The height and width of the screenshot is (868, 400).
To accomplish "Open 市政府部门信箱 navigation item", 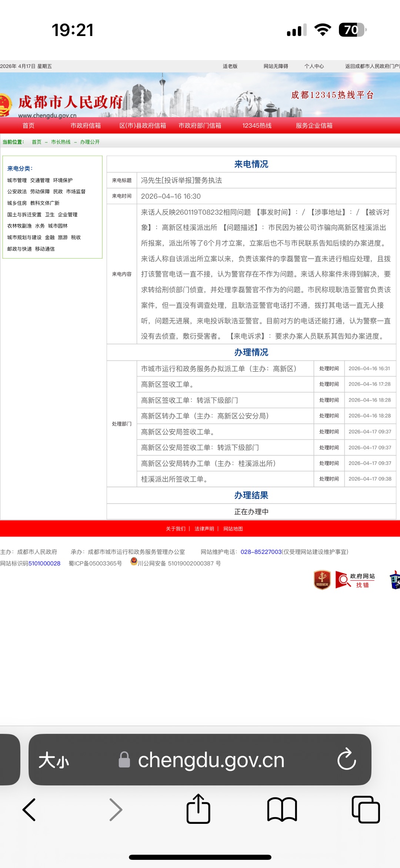I will 200,126.
